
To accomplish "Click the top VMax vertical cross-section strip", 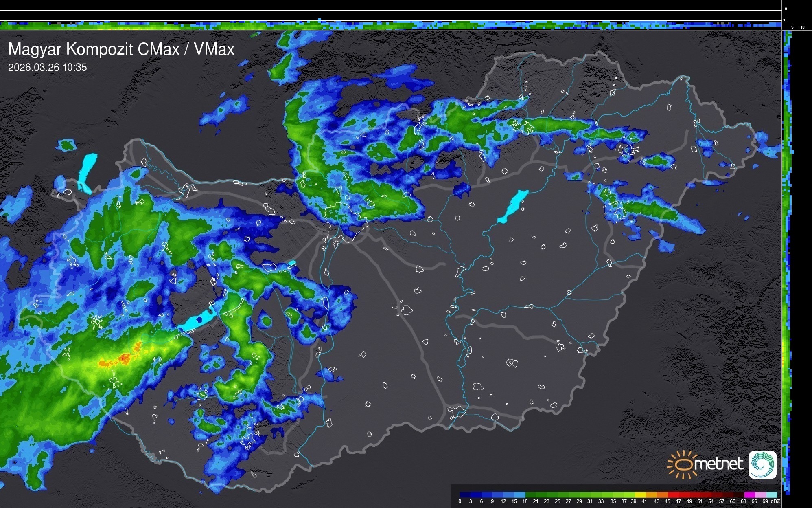I will [391, 26].
